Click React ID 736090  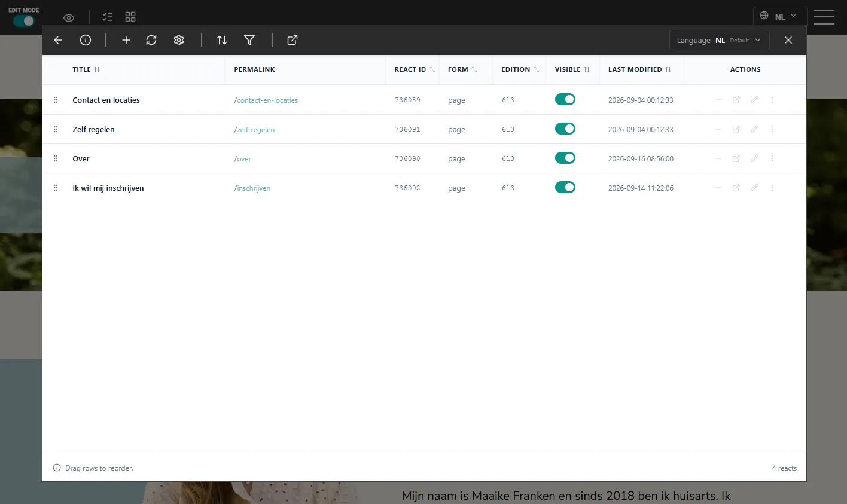[407, 158]
